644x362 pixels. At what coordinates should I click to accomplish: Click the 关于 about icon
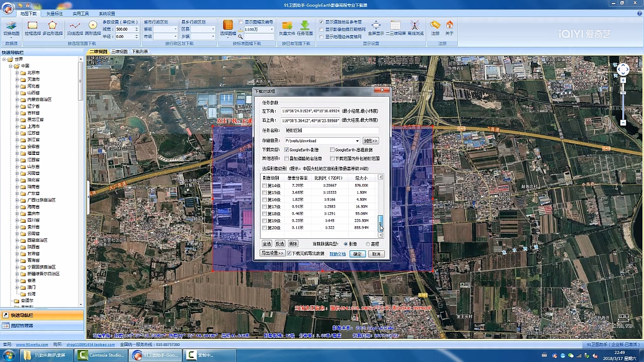(449, 25)
